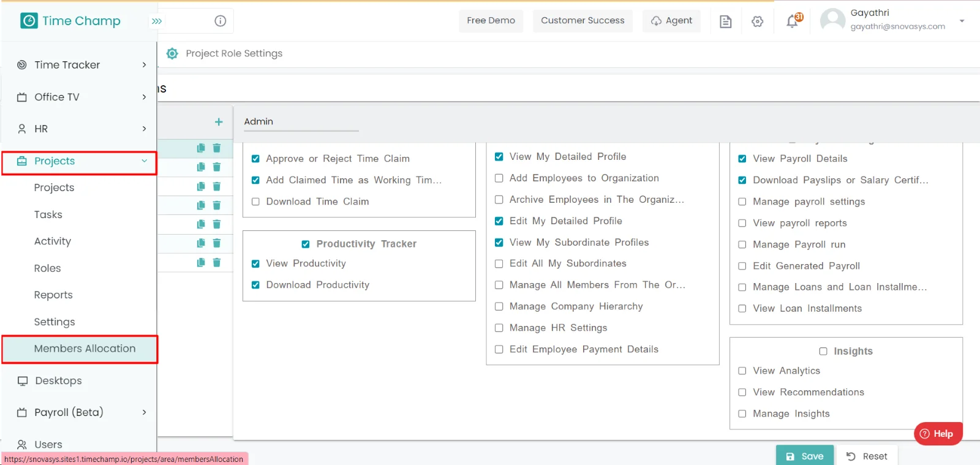The width and height of the screenshot is (980, 465).
Task: Click the Time Tracker sidebar icon
Action: (x=22, y=65)
